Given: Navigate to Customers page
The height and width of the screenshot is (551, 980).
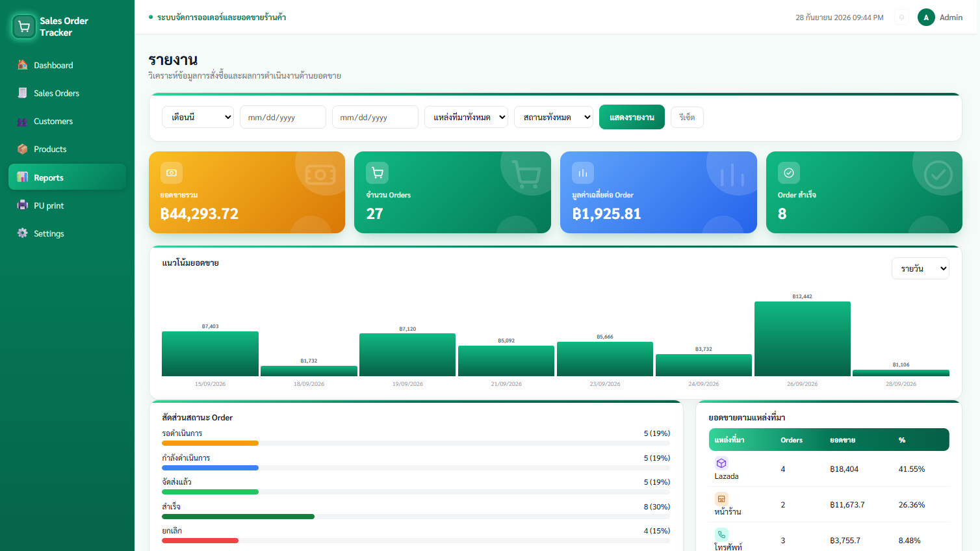Looking at the screenshot, I should click(x=67, y=121).
